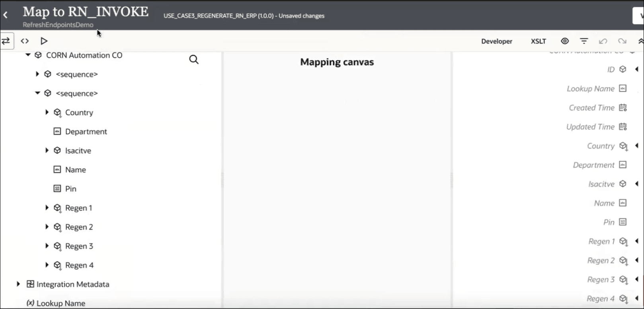Select the source Department element label

(86, 132)
